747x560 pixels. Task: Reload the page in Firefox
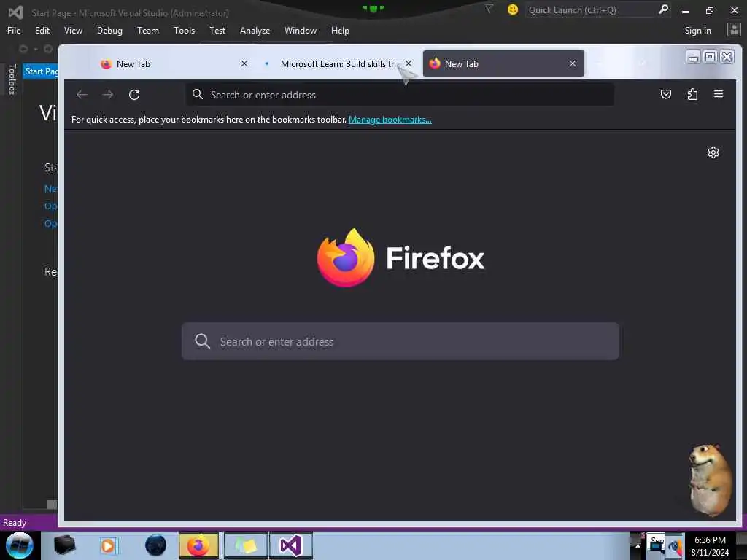[x=134, y=95]
